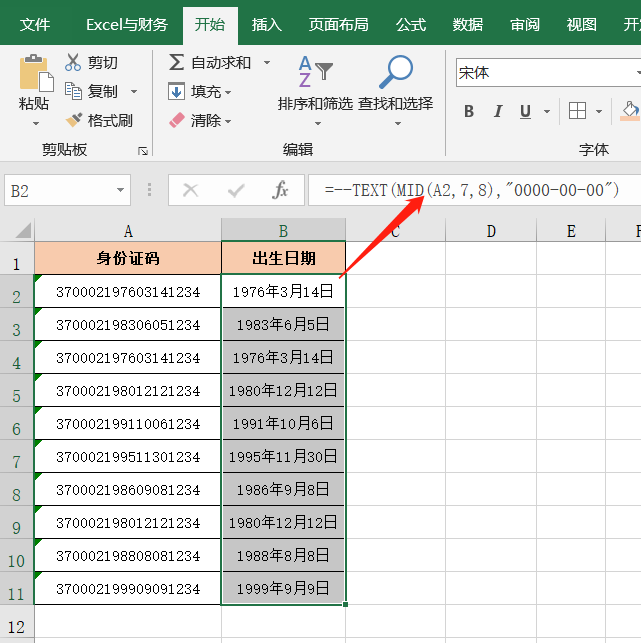Toggle Bold formatting

coord(469,111)
